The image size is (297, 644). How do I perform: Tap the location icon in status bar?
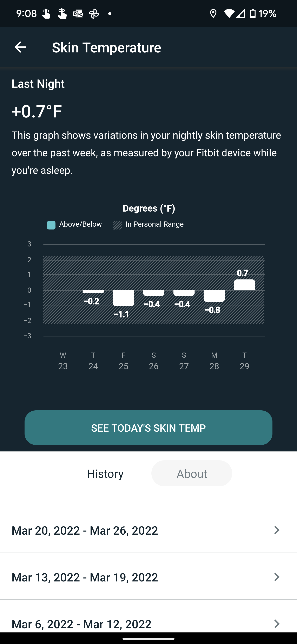(x=213, y=13)
